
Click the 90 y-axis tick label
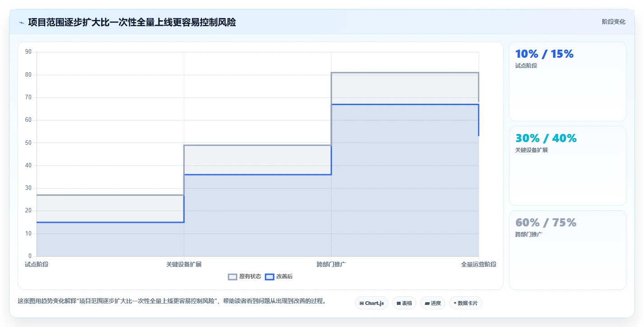coord(28,52)
